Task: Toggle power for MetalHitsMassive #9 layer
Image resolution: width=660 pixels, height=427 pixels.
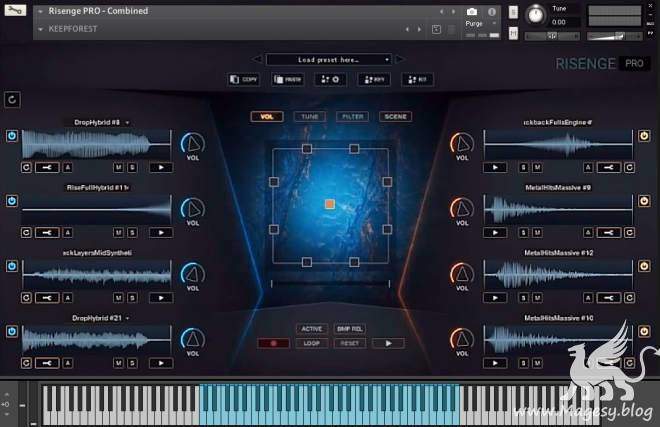Action: click(x=644, y=201)
